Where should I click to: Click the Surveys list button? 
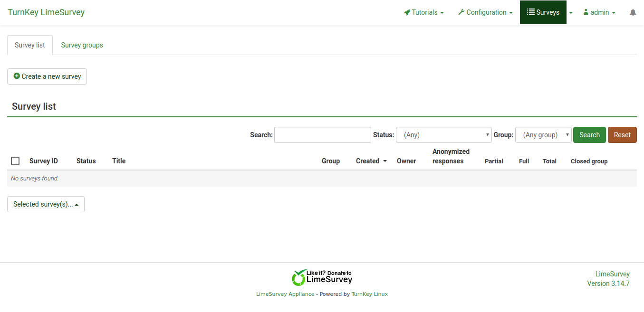[x=543, y=13]
